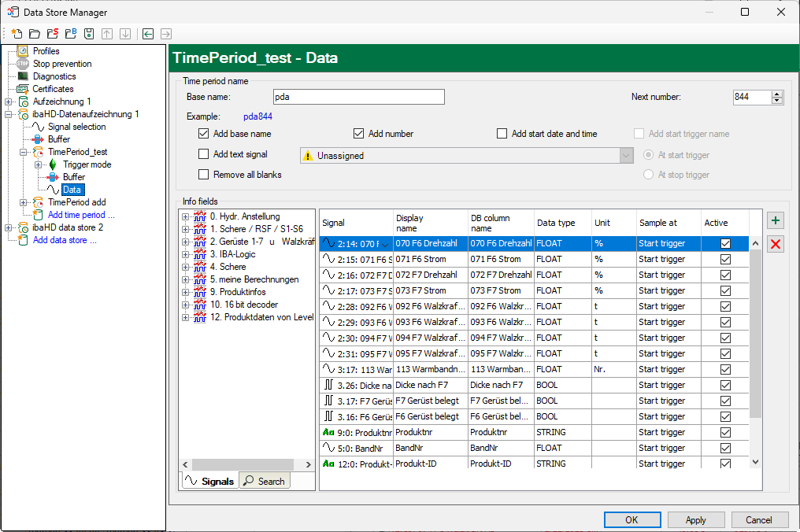
Task: Click the open folder toolbar icon
Action: click(x=35, y=34)
